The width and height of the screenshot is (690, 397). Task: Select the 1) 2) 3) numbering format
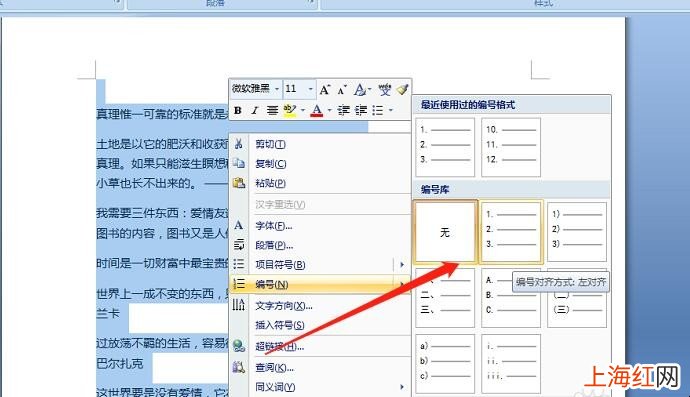tap(577, 232)
